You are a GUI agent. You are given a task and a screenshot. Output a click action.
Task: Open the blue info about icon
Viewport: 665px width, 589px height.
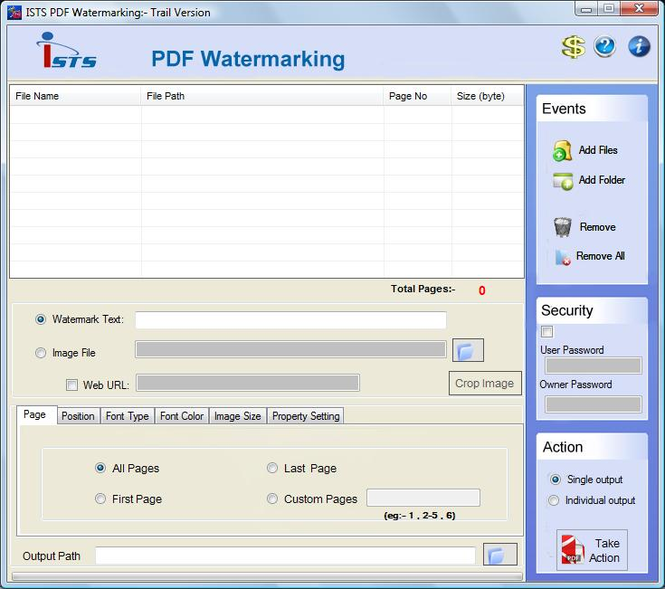tap(639, 46)
